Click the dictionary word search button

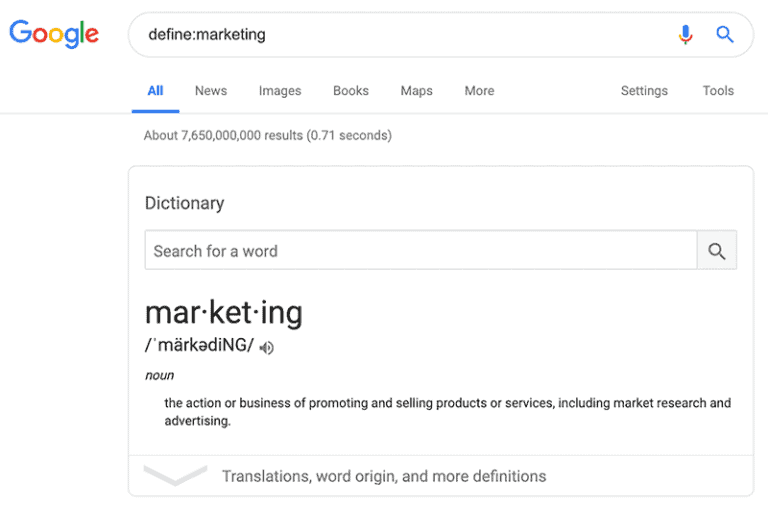pyautogui.click(x=716, y=251)
